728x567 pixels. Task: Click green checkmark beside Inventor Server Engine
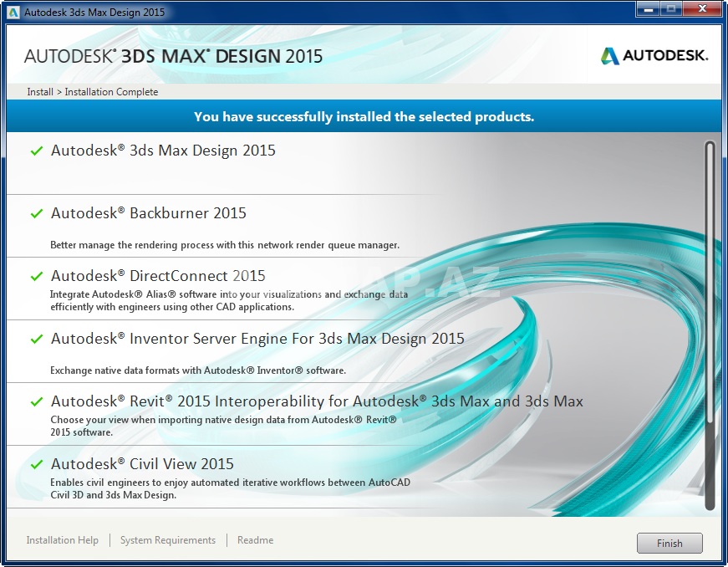tap(37, 339)
